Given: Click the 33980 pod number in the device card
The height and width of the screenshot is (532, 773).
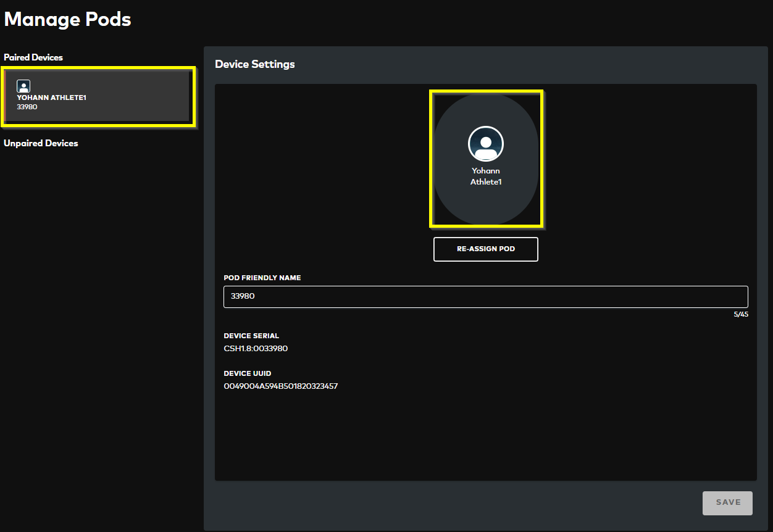Looking at the screenshot, I should [27, 107].
